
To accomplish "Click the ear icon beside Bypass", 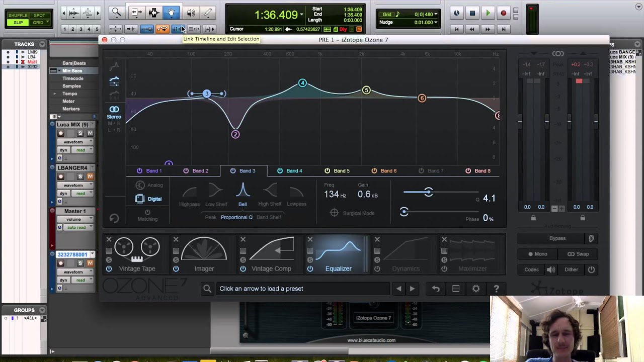I will click(591, 238).
